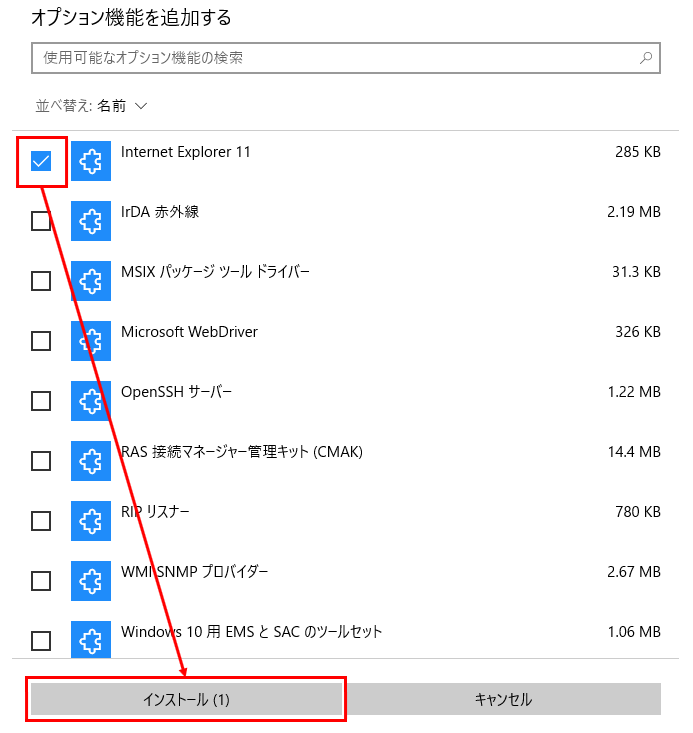The height and width of the screenshot is (733, 693).
Task: Click the 14.4 MB size value
Action: pyautogui.click(x=634, y=452)
